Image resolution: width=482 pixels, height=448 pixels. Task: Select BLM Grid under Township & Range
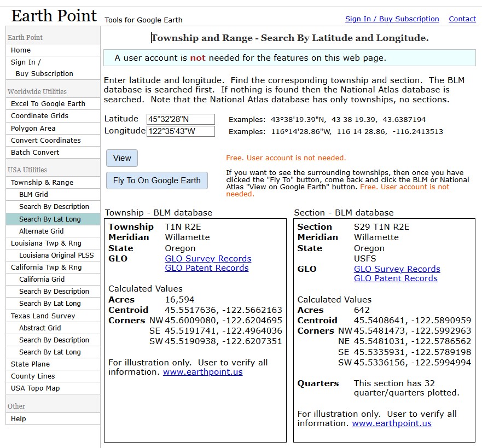[x=33, y=194]
